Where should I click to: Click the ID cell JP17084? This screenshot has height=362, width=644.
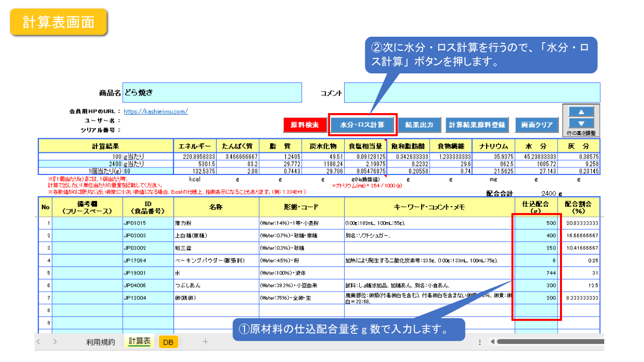point(148,260)
